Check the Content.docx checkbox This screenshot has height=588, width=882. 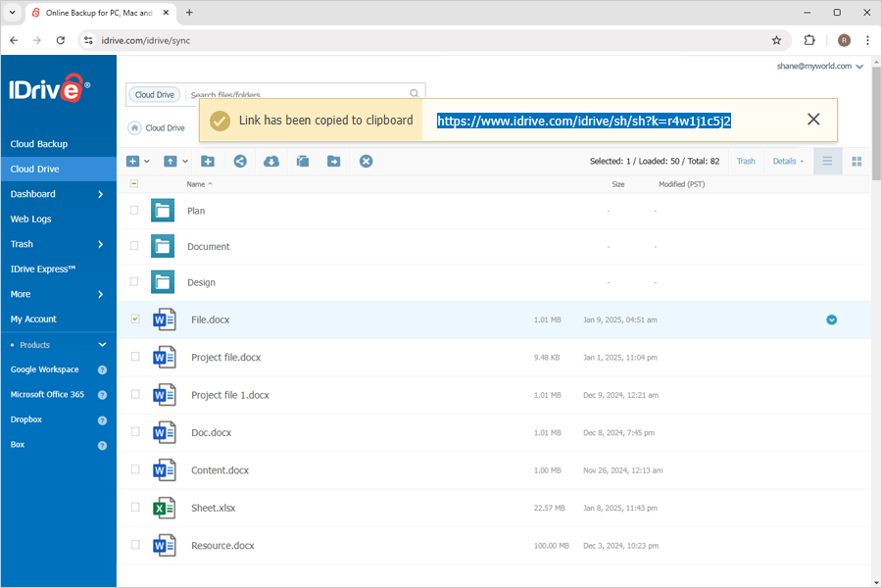(135, 469)
